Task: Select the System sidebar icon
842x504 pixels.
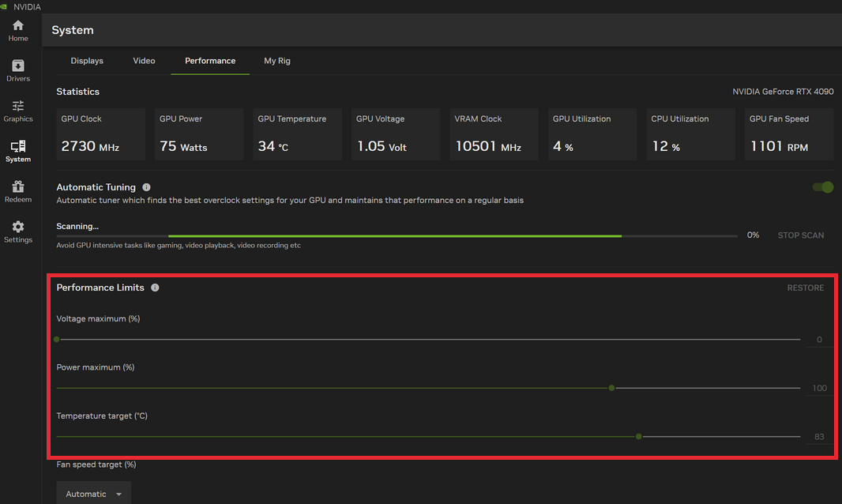Action: pos(17,146)
